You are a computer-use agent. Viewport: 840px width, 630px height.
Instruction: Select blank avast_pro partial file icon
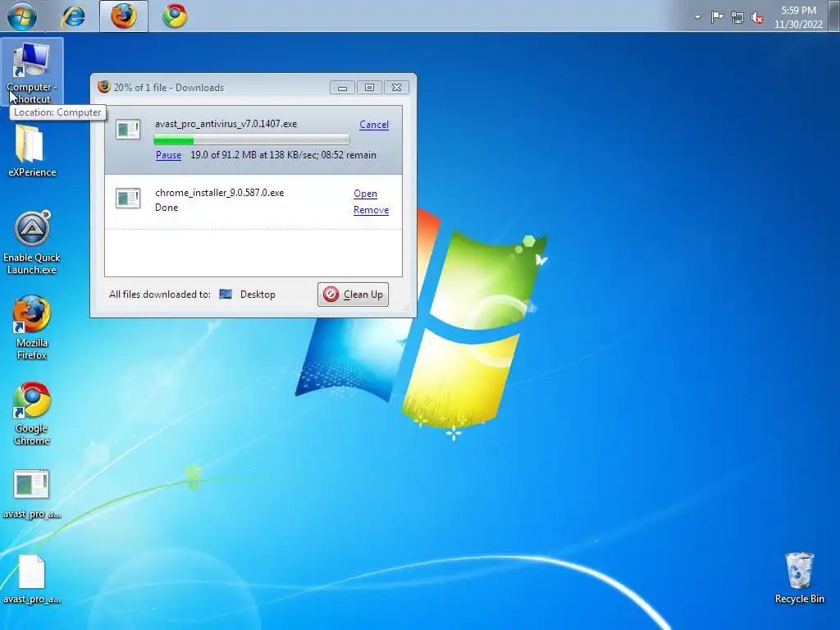(x=32, y=579)
